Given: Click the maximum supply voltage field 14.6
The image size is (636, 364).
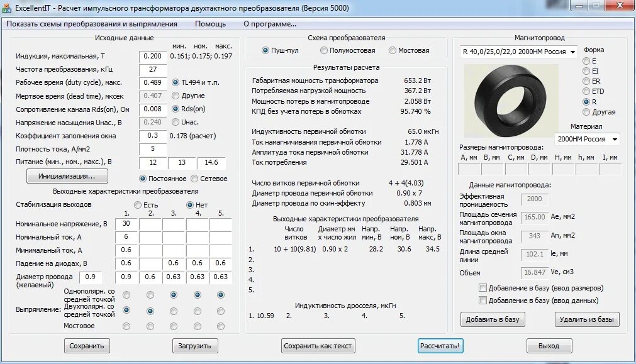Looking at the screenshot, I should [211, 163].
